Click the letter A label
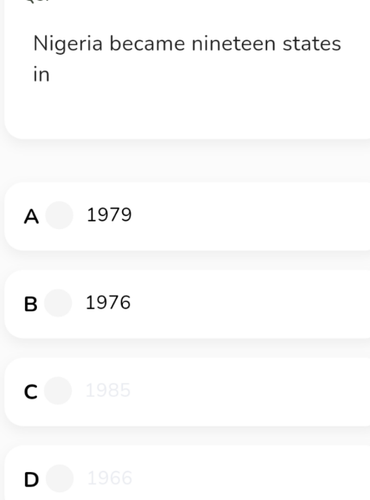 (31, 216)
